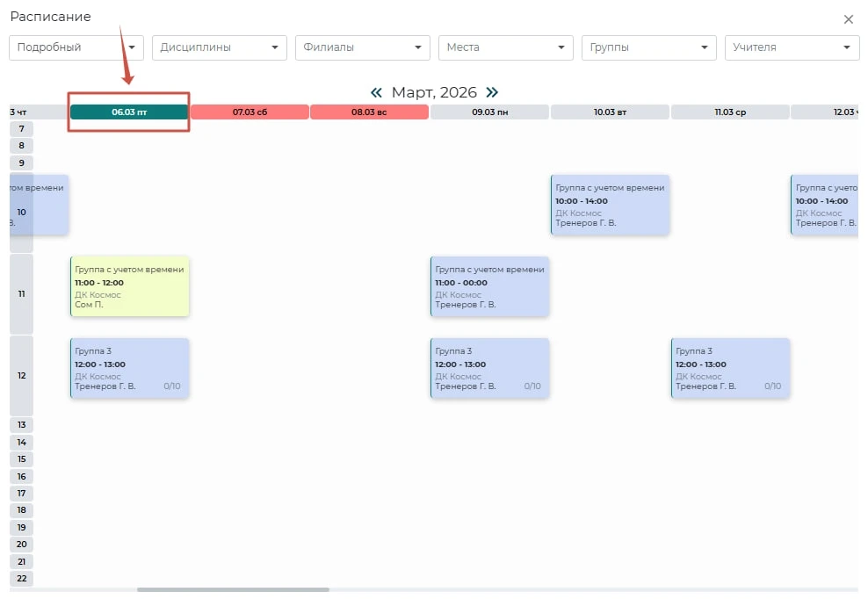This screenshot has height=599, width=868.
Task: Select the 11.03 ср day header
Action: pyautogui.click(x=729, y=112)
